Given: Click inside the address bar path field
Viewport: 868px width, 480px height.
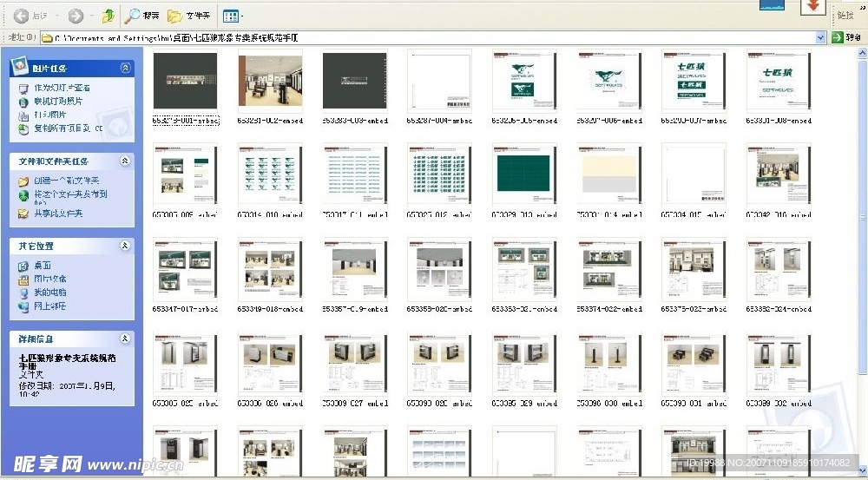Looking at the screenshot, I should click(434, 37).
